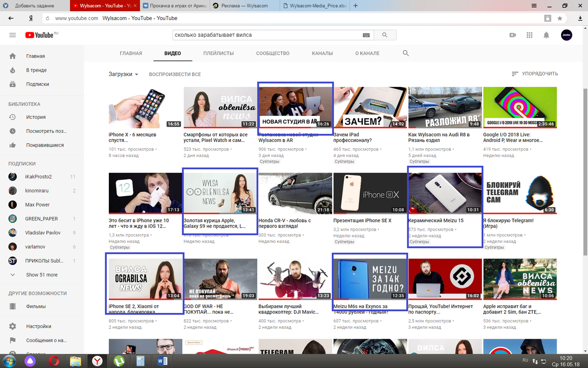The width and height of the screenshot is (588, 368).
Task: Open the notifications bell
Action: click(546, 35)
